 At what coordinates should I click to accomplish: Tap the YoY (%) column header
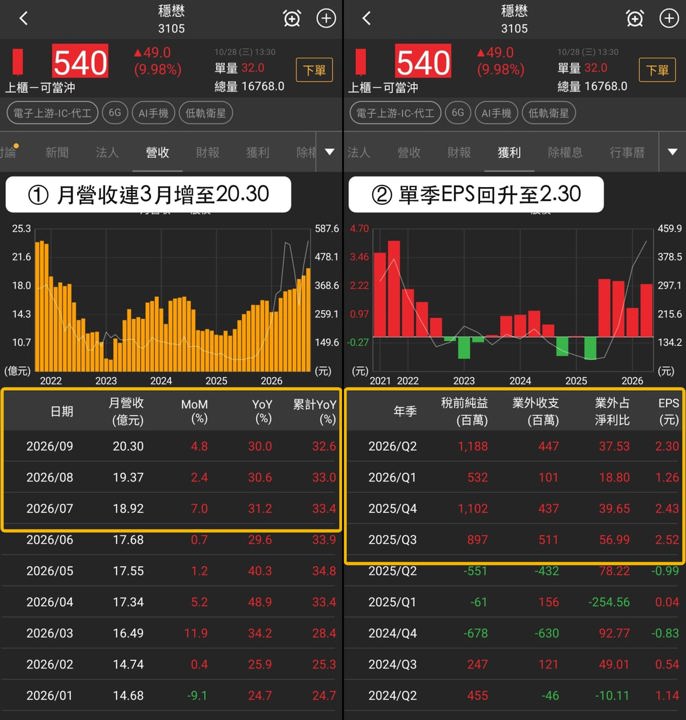tap(262, 411)
